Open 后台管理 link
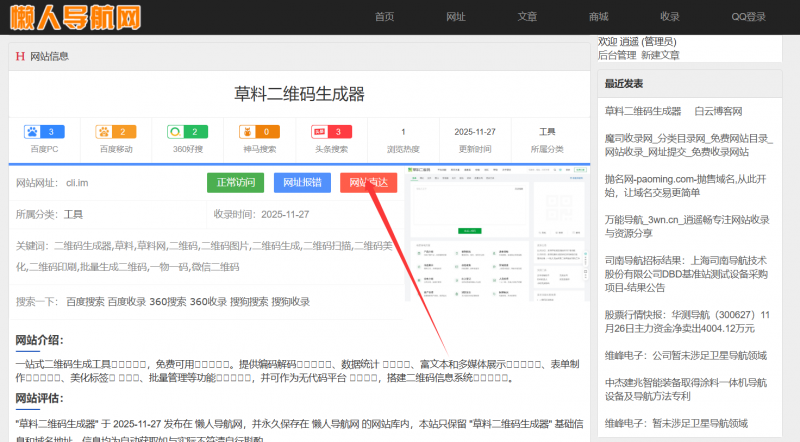 click(617, 55)
